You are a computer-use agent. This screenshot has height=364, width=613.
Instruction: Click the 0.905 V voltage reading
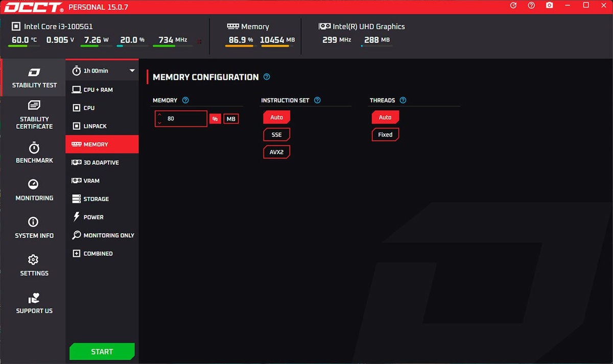pyautogui.click(x=60, y=40)
